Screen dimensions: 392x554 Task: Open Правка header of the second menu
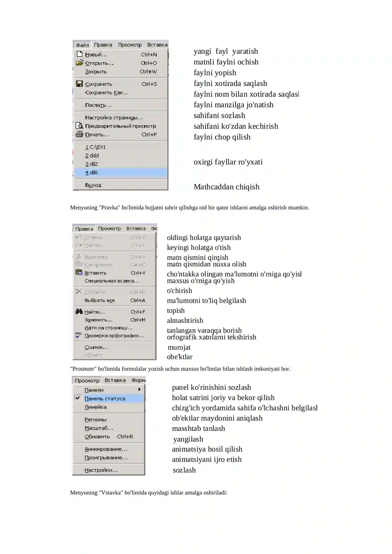pyautogui.click(x=84, y=229)
